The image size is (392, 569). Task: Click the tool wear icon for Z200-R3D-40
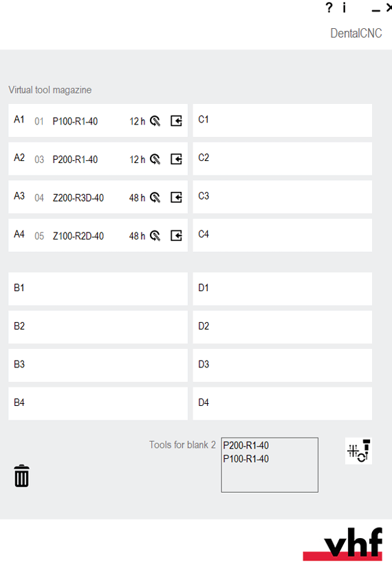[x=155, y=197]
